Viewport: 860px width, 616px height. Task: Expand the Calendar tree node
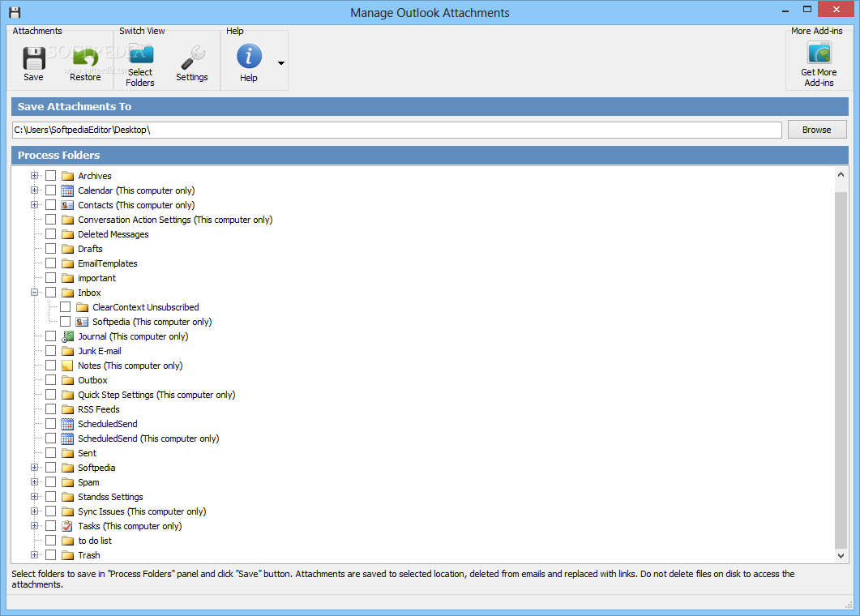pyautogui.click(x=35, y=190)
